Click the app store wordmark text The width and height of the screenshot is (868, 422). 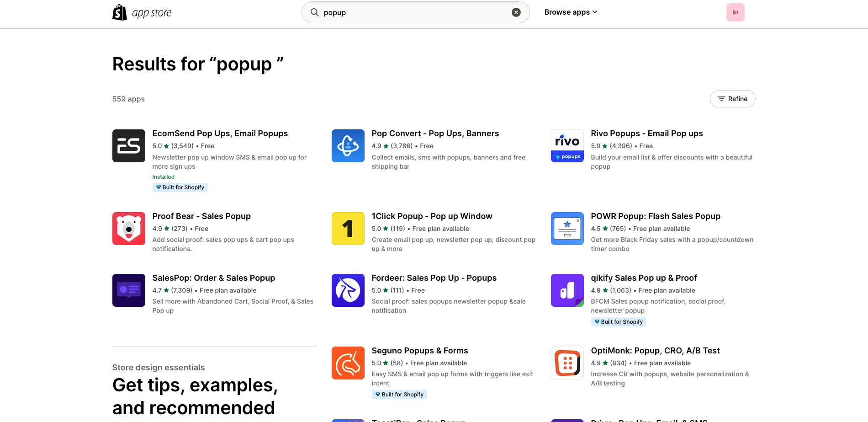click(x=152, y=13)
